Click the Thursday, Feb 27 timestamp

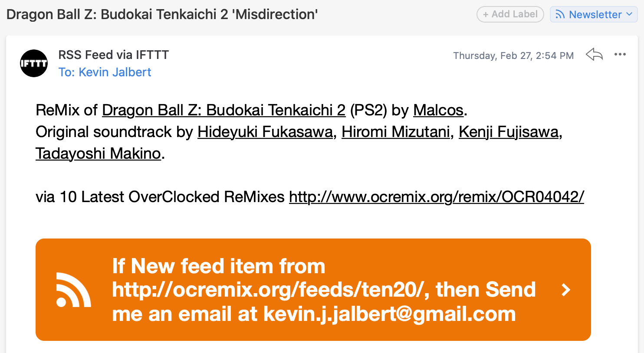point(513,56)
